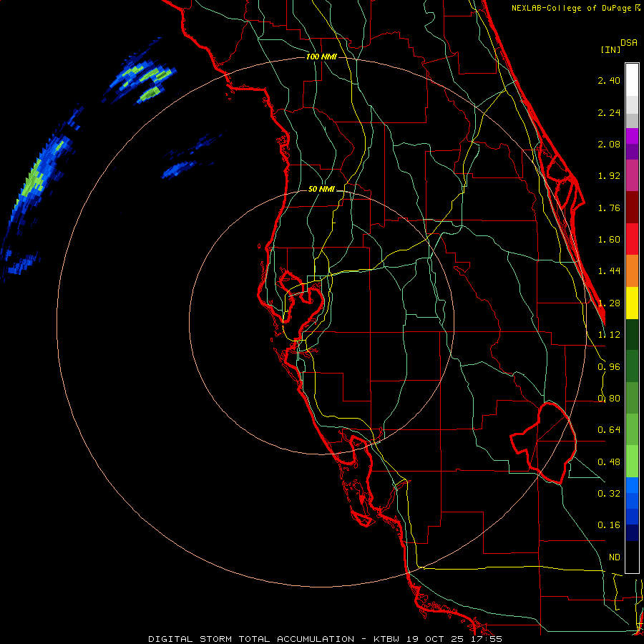644x644 pixels.
Task: Select the darkest green swatch at 1.12
Action: (x=632, y=334)
